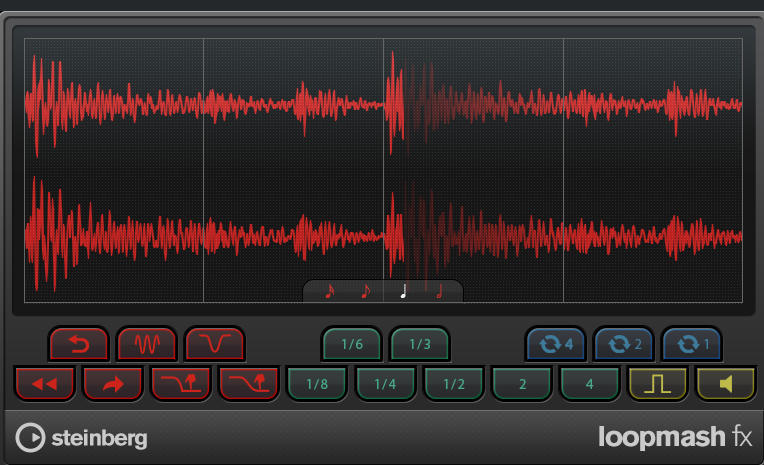Viewport: 764px width, 465px height.
Task: Activate the blue cycle 4 pad
Action: [555, 344]
